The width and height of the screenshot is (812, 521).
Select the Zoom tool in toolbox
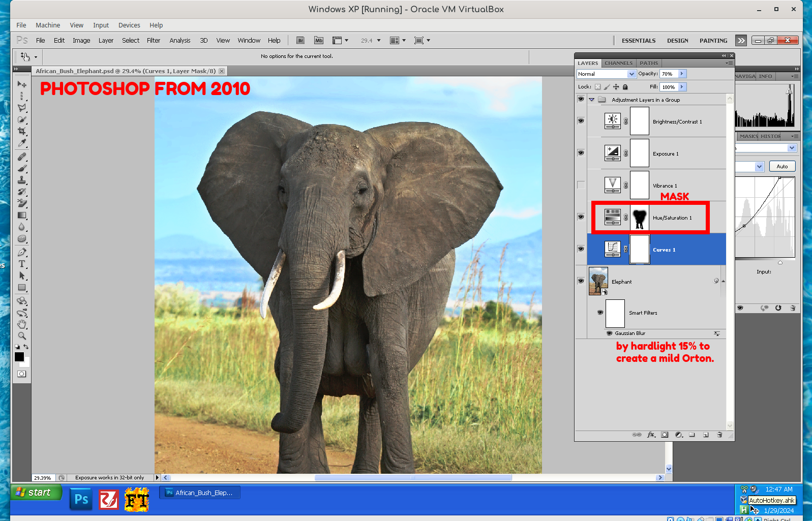tap(22, 335)
